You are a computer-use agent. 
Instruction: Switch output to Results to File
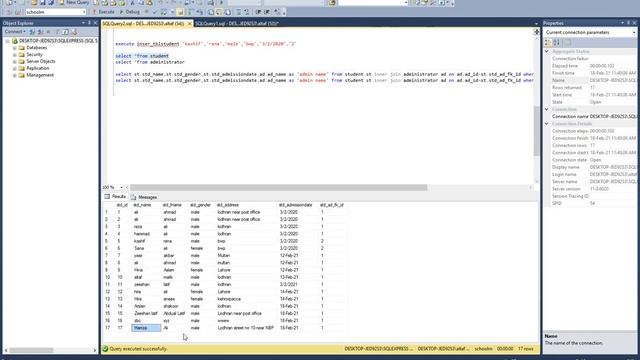(x=228, y=12)
